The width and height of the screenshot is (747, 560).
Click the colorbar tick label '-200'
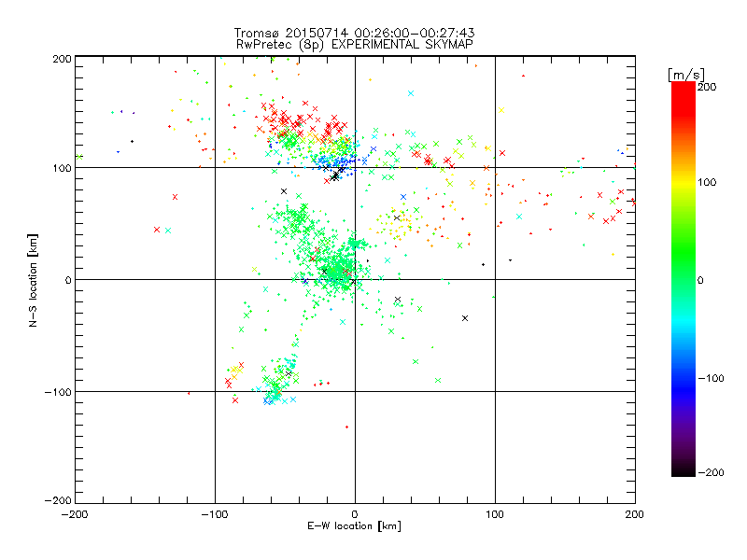coord(711,472)
